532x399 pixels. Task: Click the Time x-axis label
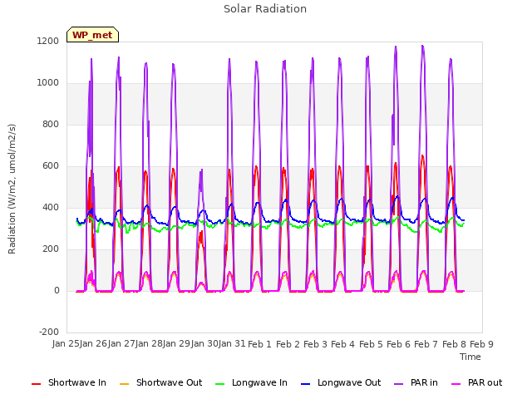click(470, 357)
